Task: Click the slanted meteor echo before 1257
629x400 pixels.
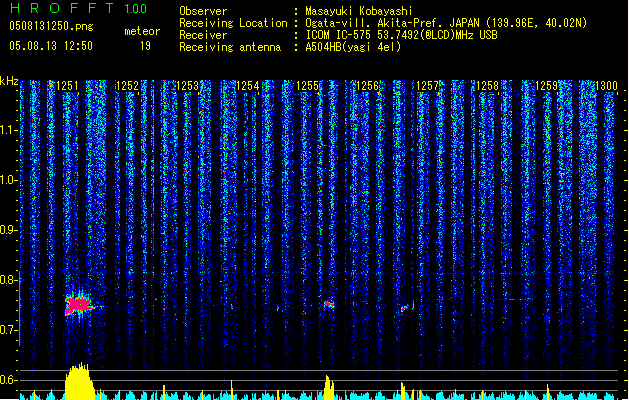Action: [x=405, y=308]
